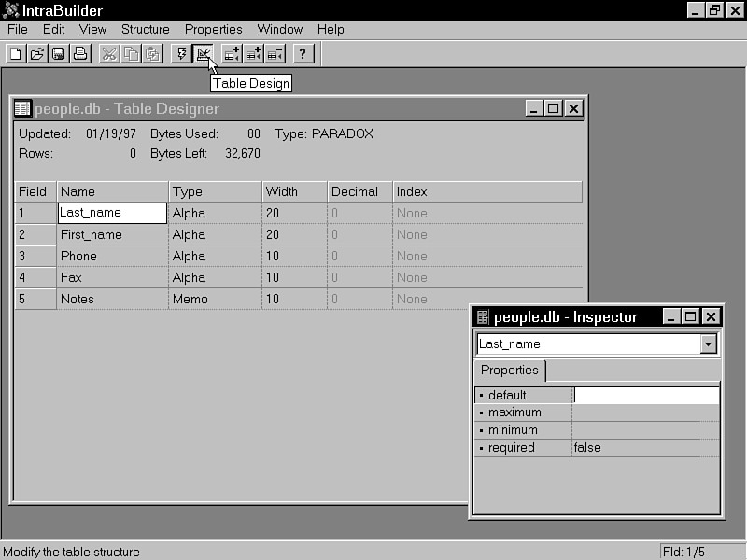Select the Properties tab in Inspector
Screen dimensions: 747x560
click(510, 371)
